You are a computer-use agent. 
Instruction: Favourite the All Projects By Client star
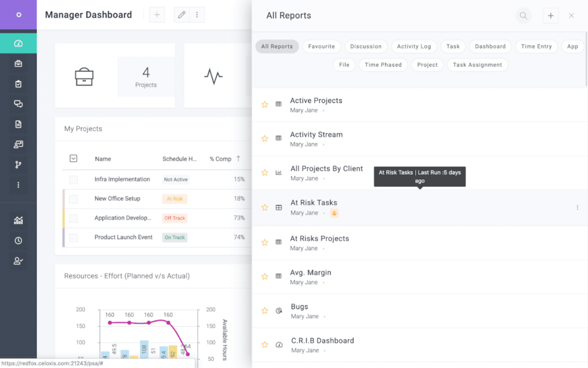point(265,172)
